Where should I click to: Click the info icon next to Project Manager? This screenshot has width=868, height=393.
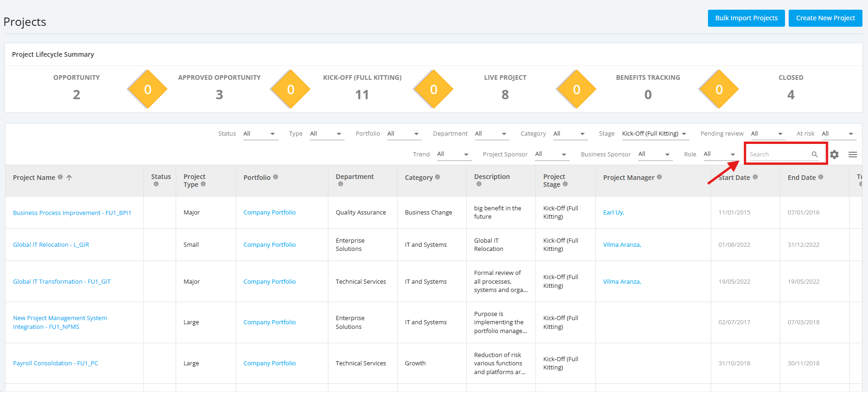pyautogui.click(x=659, y=177)
